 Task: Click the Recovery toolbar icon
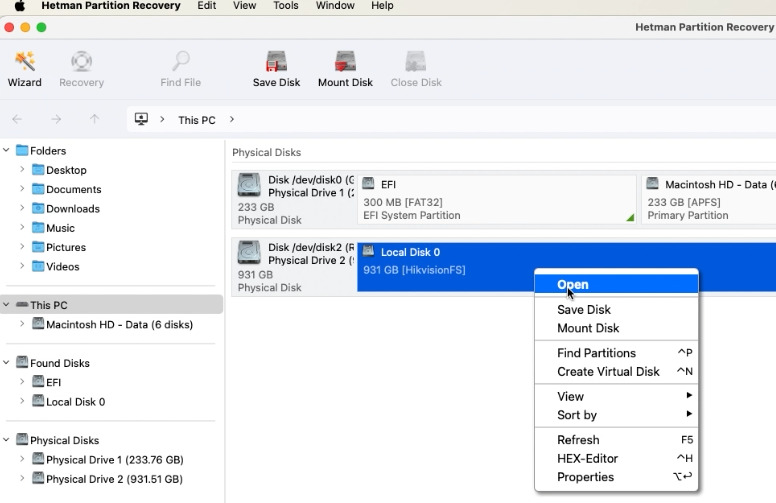click(81, 69)
